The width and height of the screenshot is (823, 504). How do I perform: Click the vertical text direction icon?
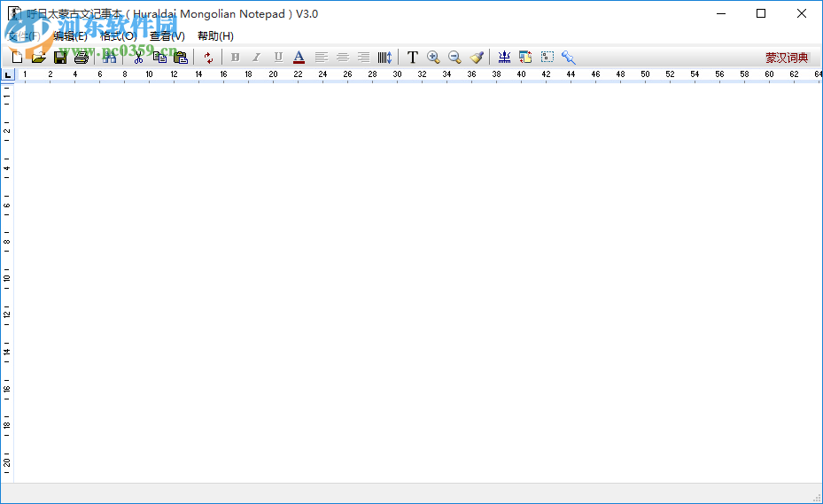point(384,58)
